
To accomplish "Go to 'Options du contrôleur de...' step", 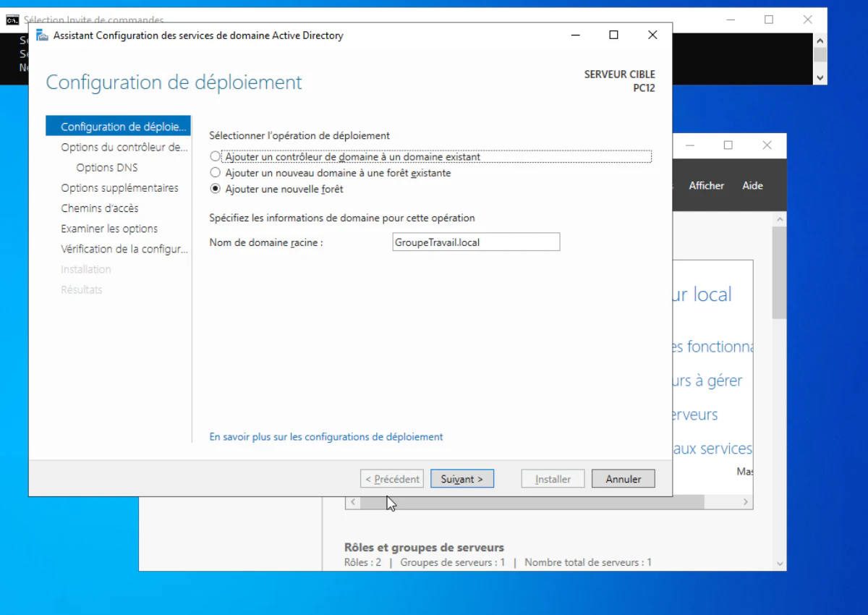I will (124, 147).
